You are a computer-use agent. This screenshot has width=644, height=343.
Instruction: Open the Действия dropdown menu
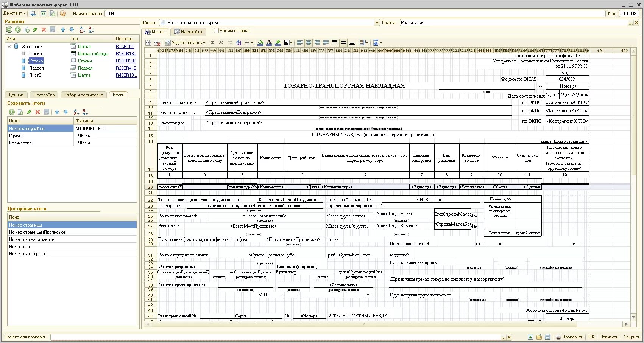14,13
